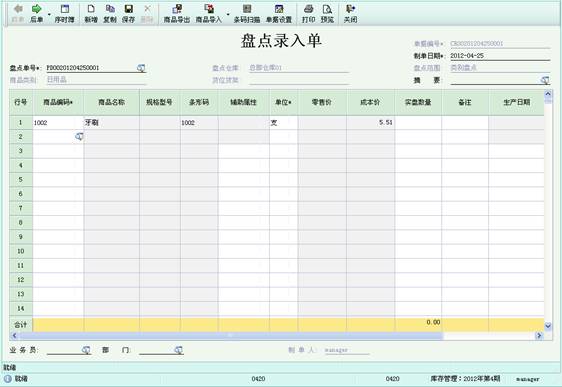
Task: Copy the document using 复制
Action: point(110,14)
